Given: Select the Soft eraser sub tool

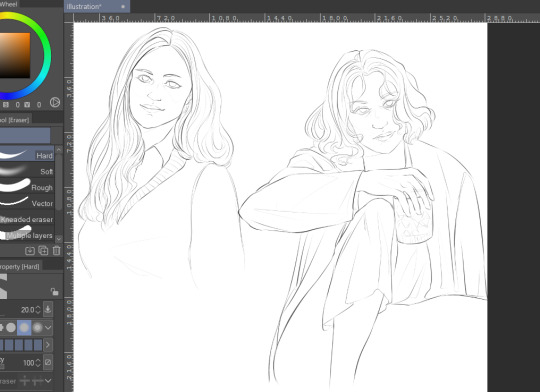Looking at the screenshot, I should (x=27, y=171).
